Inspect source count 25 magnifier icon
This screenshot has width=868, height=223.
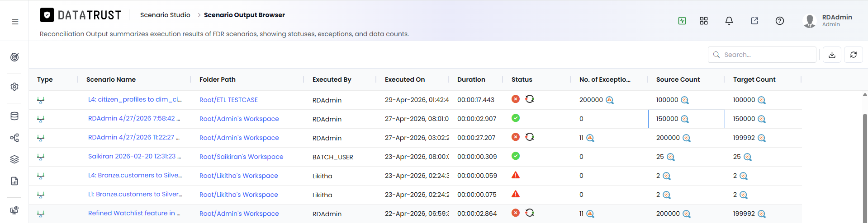tap(671, 157)
